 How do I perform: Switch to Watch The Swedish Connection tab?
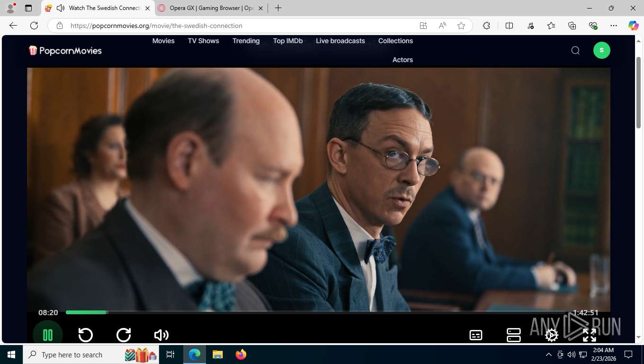tap(98, 8)
